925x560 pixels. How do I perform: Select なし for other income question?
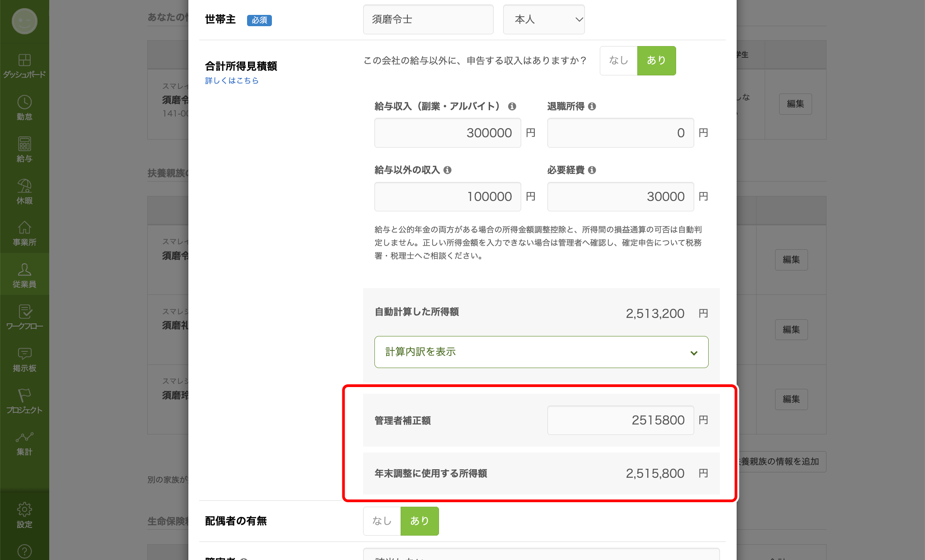click(618, 61)
